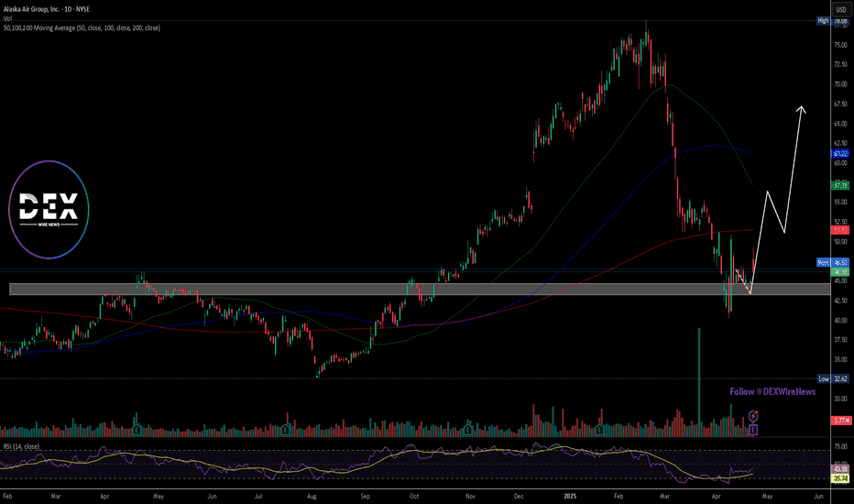Click the 70.00 price axis label
The height and width of the screenshot is (504, 854).
840,84
